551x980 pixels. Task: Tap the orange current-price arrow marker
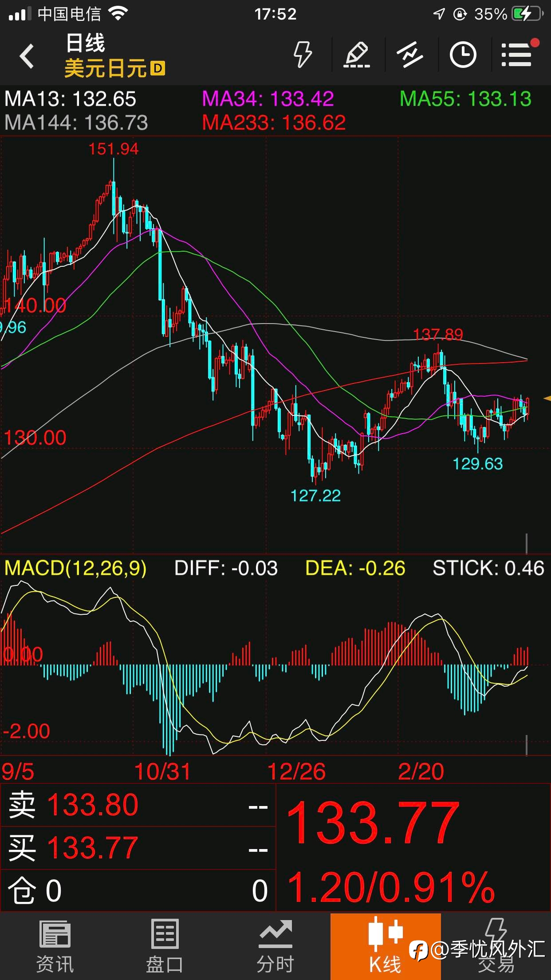coord(547,399)
